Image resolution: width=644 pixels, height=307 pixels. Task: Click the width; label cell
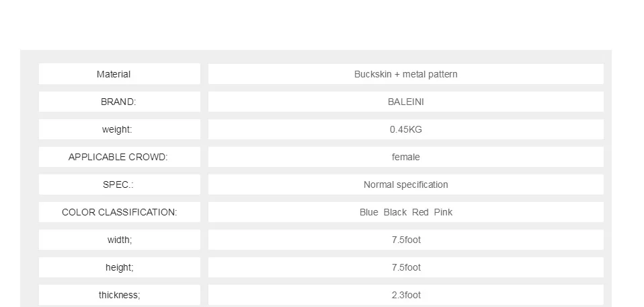coord(120,240)
